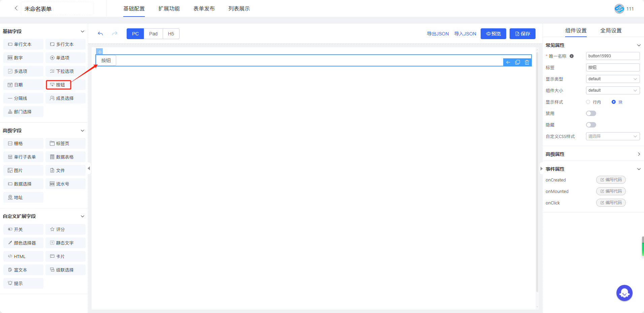Open the 显示类型 dropdown
Screen dimensions: 644x313
pyautogui.click(x=612, y=79)
